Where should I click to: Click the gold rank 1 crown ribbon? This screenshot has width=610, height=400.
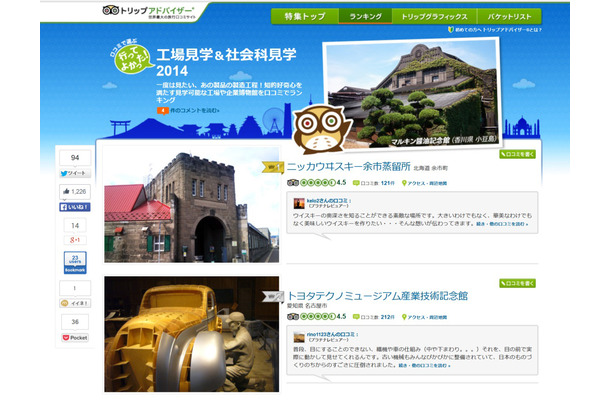(273, 167)
